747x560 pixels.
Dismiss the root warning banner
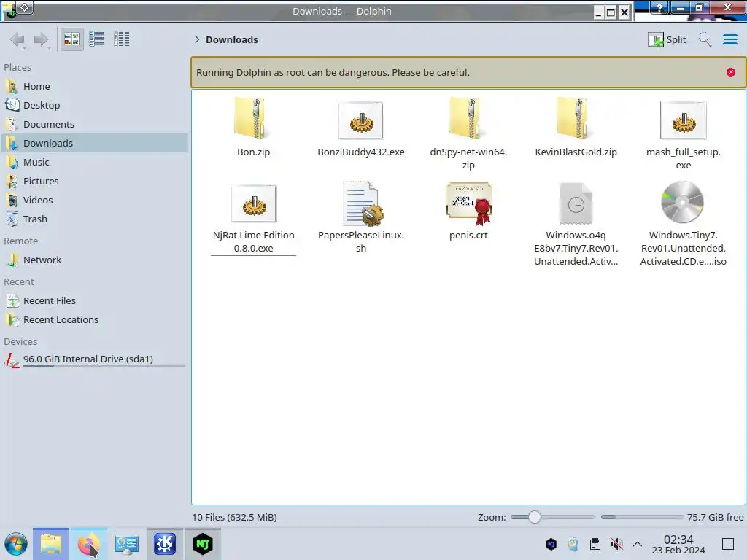coord(730,72)
